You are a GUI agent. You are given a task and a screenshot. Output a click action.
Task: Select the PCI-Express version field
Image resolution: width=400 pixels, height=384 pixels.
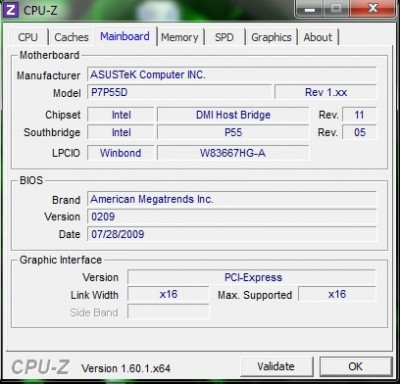pos(252,277)
